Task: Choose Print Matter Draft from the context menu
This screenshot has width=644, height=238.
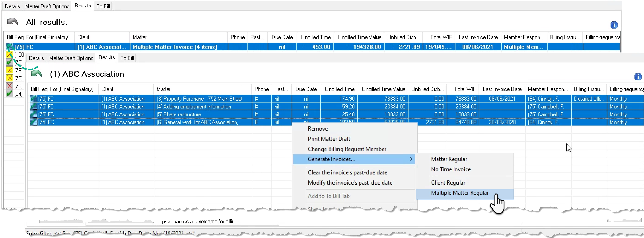Action: tap(329, 139)
